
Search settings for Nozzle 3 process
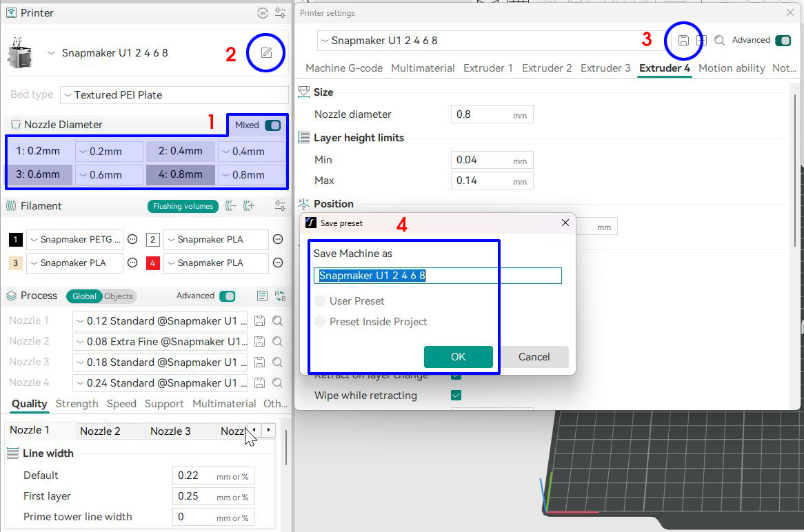[277, 362]
